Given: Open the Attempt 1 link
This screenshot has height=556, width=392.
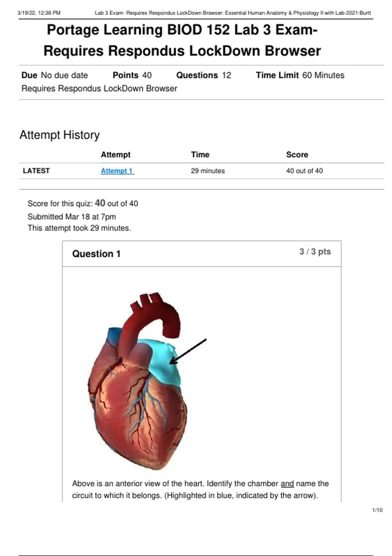Looking at the screenshot, I should [x=117, y=171].
